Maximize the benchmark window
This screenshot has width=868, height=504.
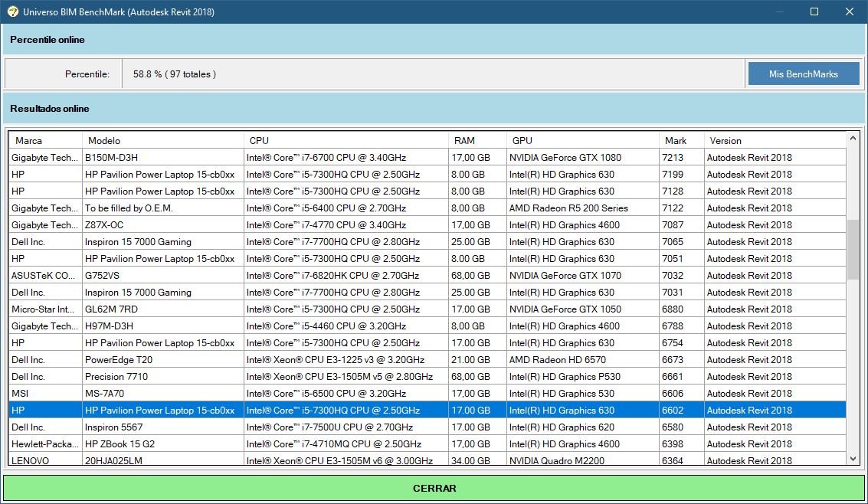pos(814,11)
